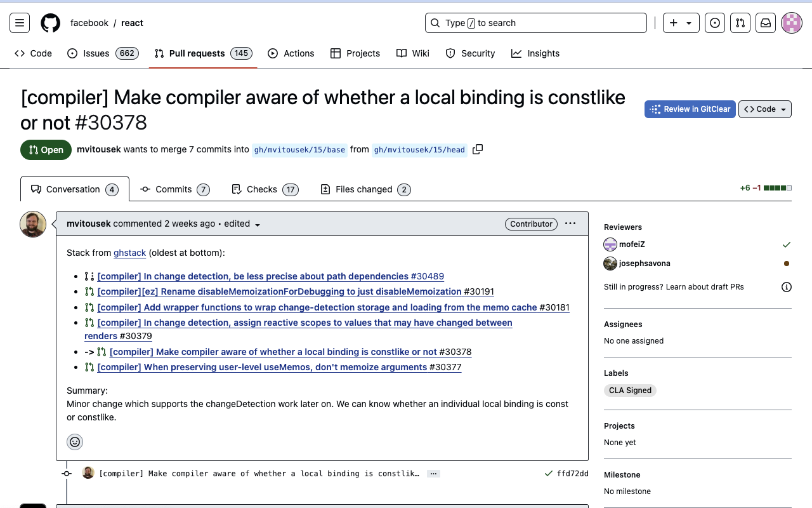The width and height of the screenshot is (812, 508).
Task: Click Learn about draft PRs link
Action: click(x=705, y=287)
